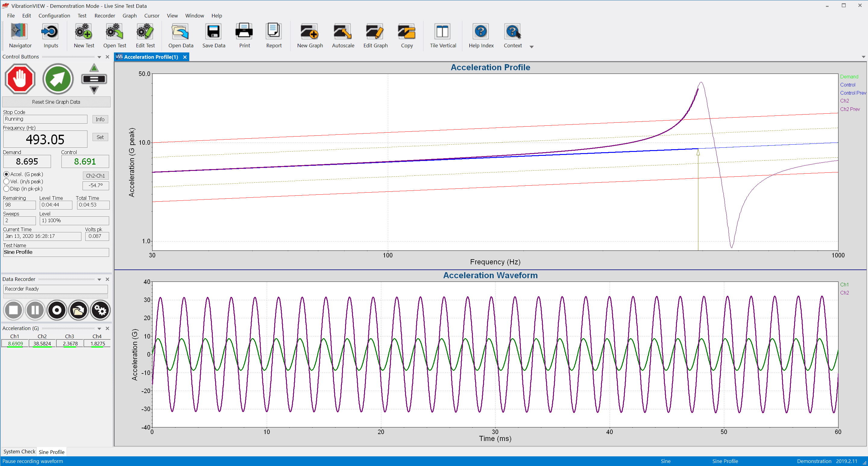This screenshot has height=466, width=868.
Task: Select the Vel. (in/s peak) radio button
Action: pyautogui.click(x=6, y=181)
